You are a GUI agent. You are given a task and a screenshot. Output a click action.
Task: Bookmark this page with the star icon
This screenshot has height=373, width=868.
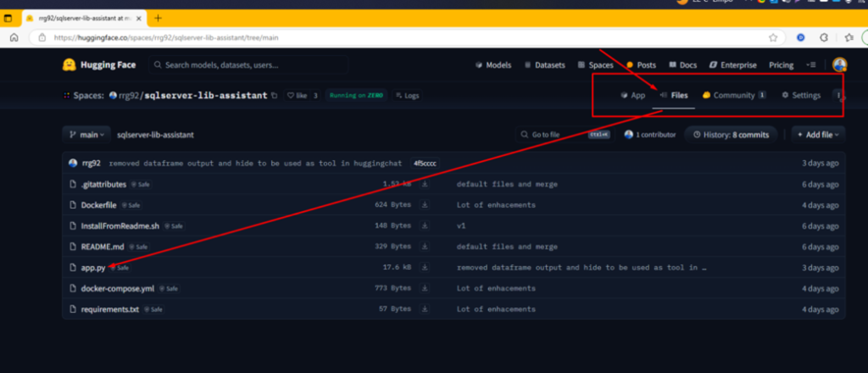pyautogui.click(x=773, y=38)
